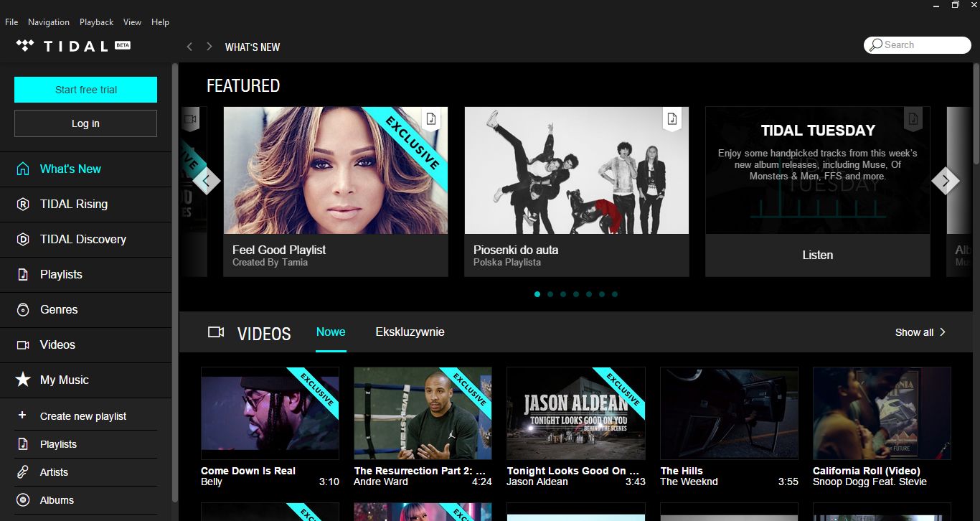Click the Albums disc icon

(x=23, y=500)
